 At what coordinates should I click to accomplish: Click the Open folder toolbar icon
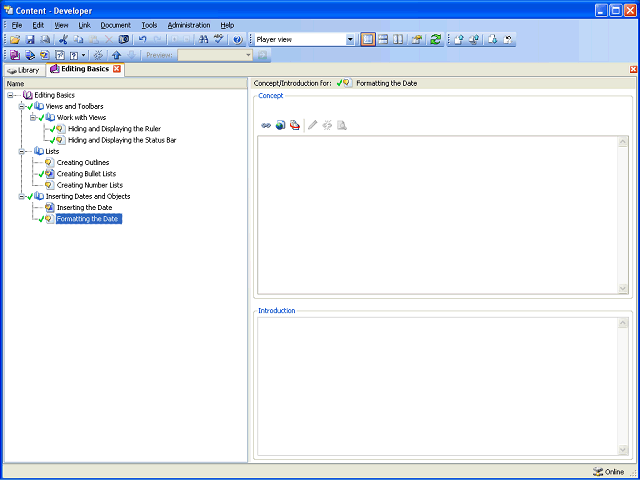[x=15, y=40]
